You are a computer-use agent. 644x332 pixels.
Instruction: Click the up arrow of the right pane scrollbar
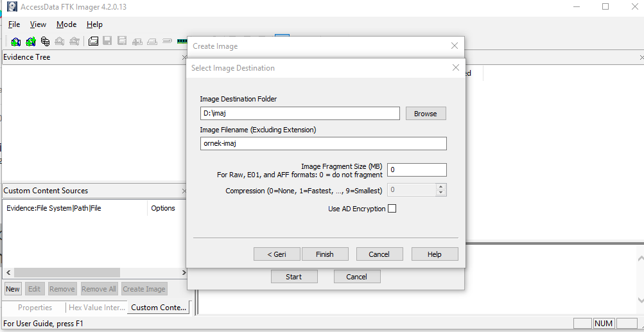point(640,259)
